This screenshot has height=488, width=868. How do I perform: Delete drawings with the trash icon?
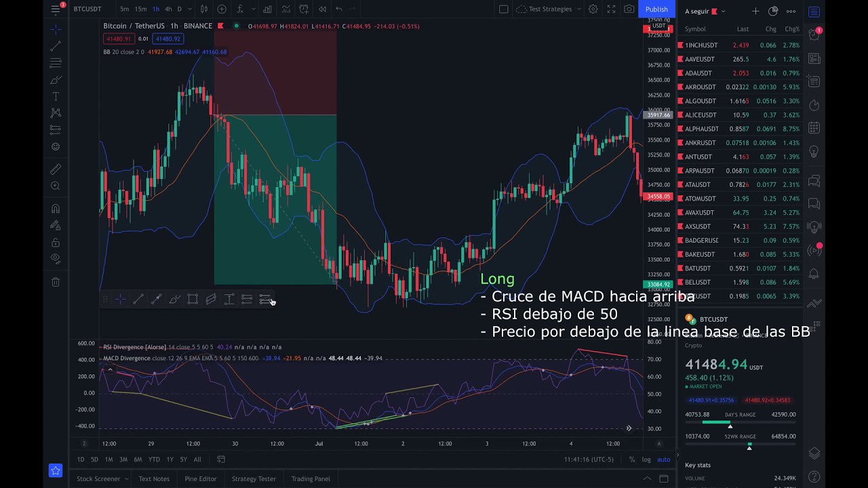(x=56, y=282)
